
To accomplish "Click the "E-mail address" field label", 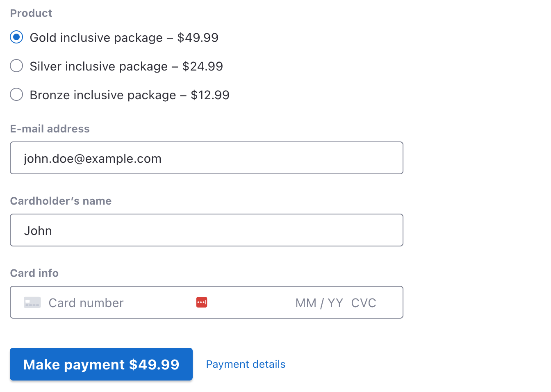I will point(50,129).
